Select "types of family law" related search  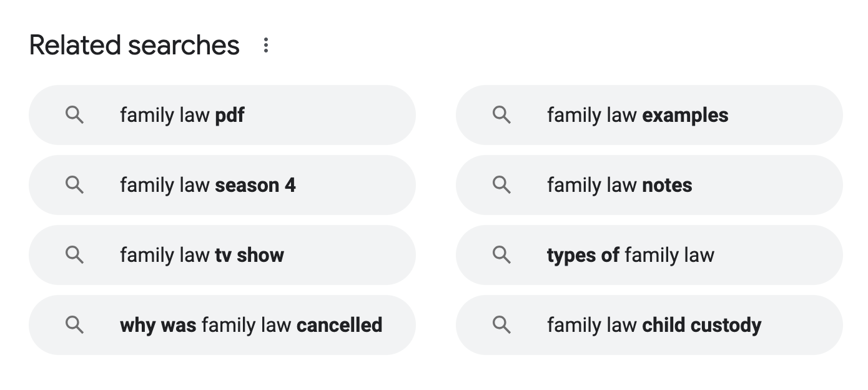630,256
